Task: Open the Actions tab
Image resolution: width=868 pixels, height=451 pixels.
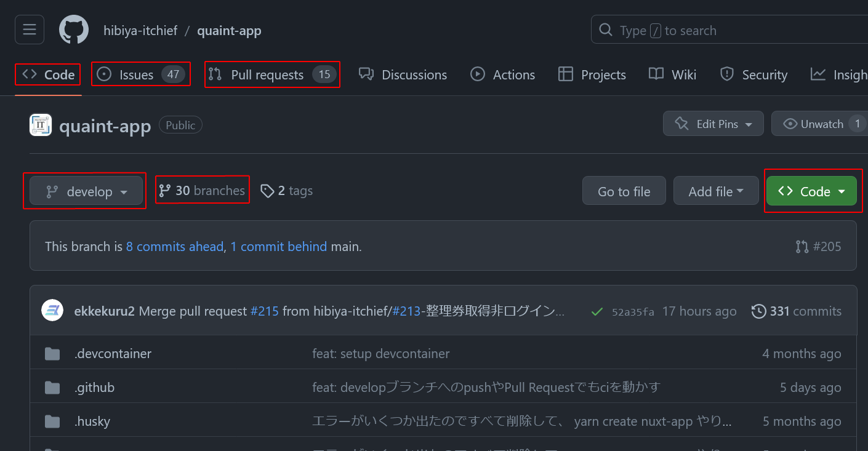Action: (x=503, y=75)
